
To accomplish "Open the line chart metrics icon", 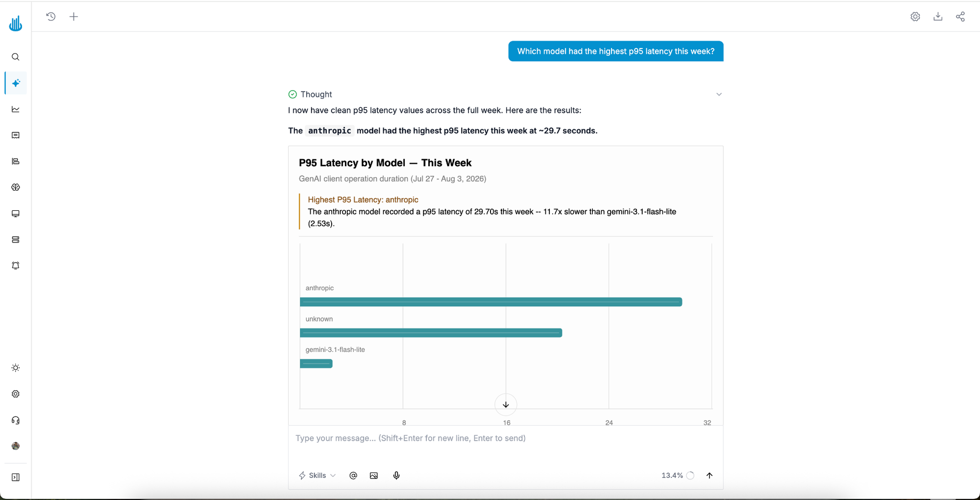I will coord(16,109).
